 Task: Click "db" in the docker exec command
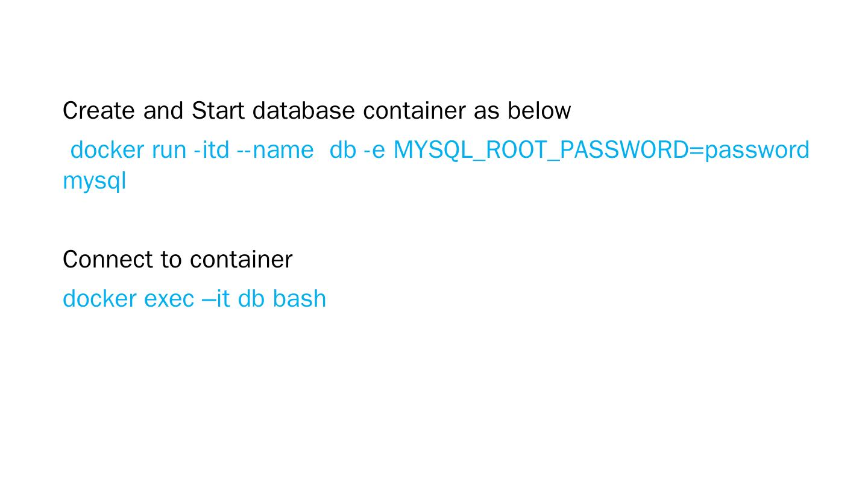click(x=251, y=299)
